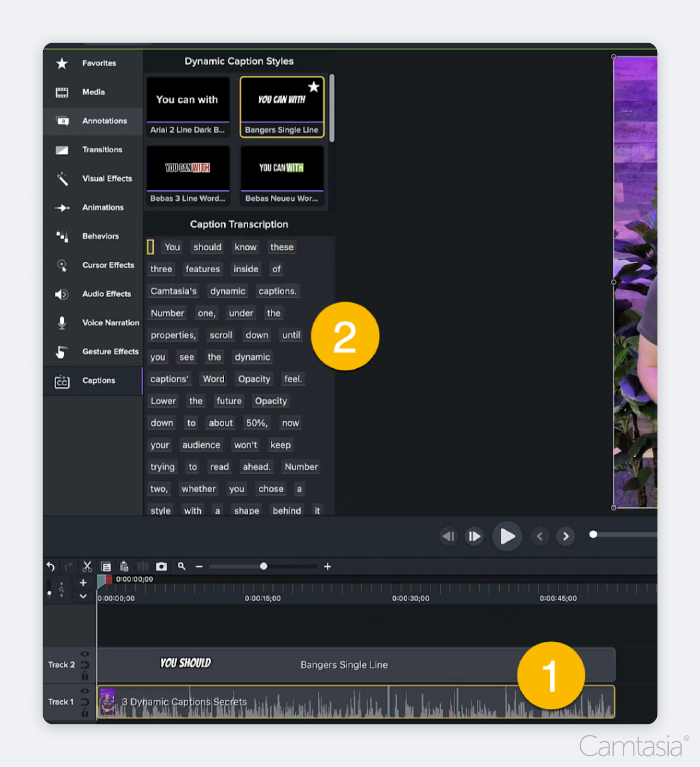Step forward one frame
700x767 pixels.
click(474, 536)
